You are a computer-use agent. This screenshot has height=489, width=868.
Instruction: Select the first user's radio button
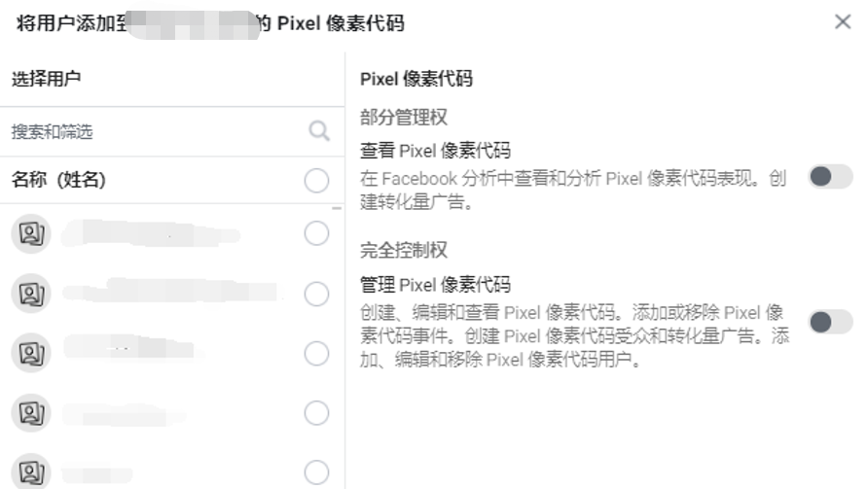pos(316,233)
